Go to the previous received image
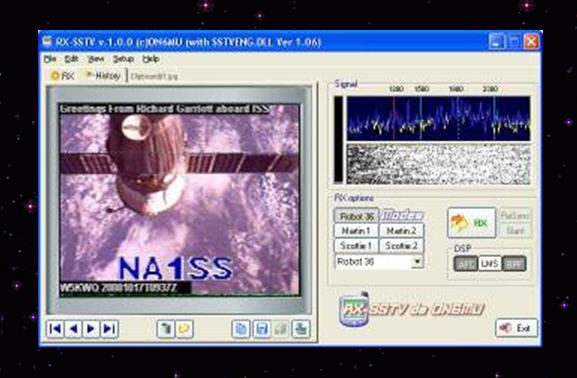Viewport: 577px width, 378px height. click(x=73, y=329)
